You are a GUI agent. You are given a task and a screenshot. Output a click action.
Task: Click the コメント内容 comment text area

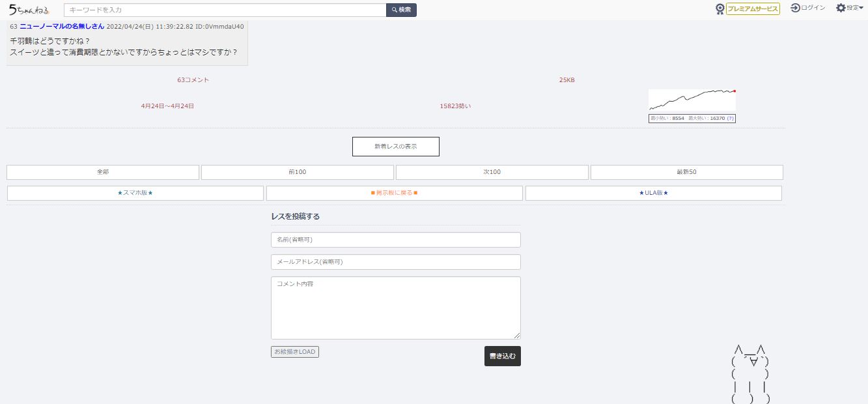point(395,308)
